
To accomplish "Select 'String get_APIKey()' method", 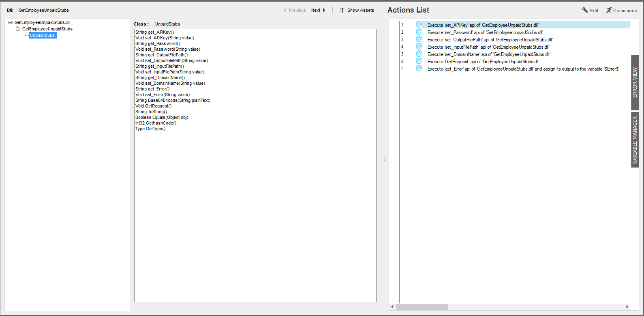I will [155, 32].
